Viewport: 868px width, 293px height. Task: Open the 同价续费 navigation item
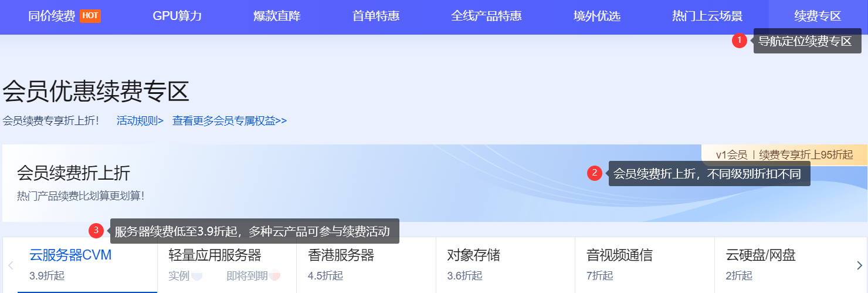(52, 16)
